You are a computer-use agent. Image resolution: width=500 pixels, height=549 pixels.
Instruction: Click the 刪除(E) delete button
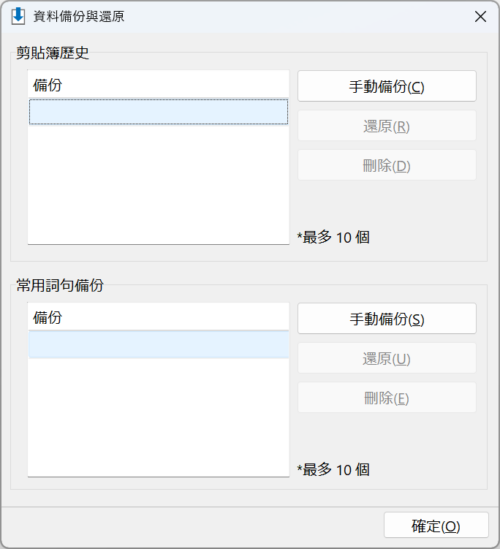click(387, 398)
